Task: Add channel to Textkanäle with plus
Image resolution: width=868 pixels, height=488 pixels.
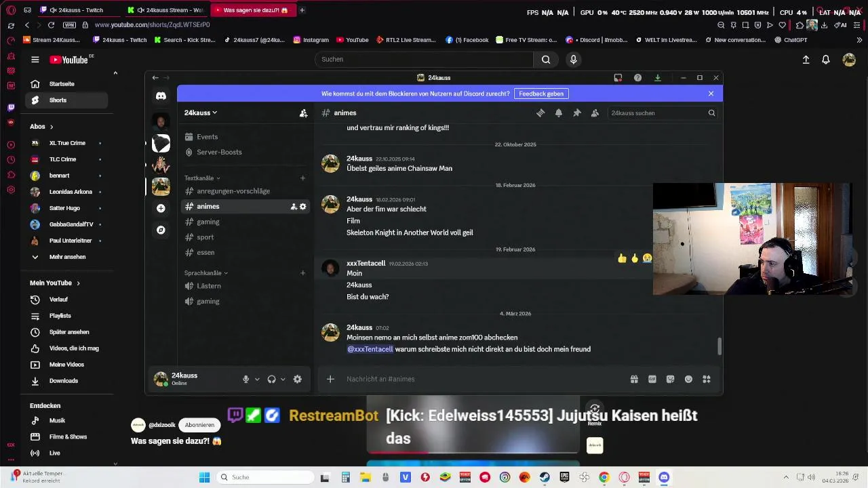Action: [x=303, y=178]
